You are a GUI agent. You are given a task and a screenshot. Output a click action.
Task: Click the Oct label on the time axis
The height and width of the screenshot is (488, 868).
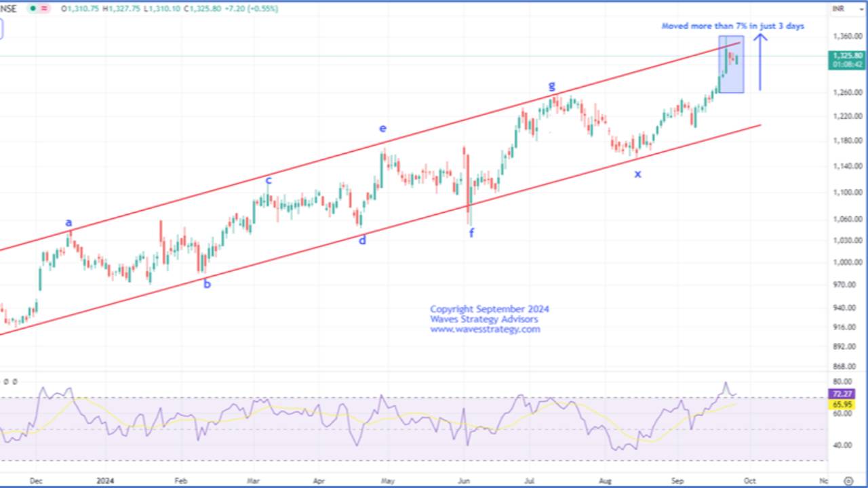tap(750, 481)
